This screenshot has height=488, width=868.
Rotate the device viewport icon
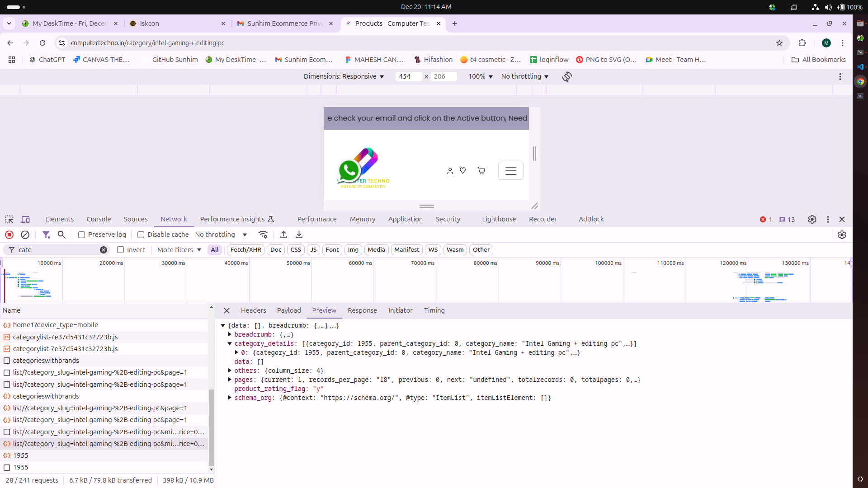click(567, 77)
